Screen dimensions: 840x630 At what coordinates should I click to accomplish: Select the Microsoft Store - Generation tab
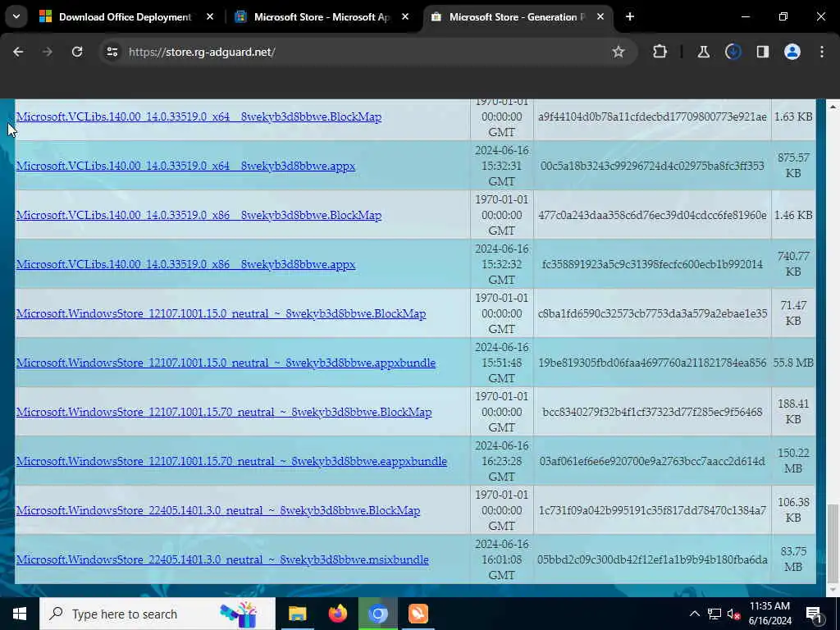click(517, 17)
